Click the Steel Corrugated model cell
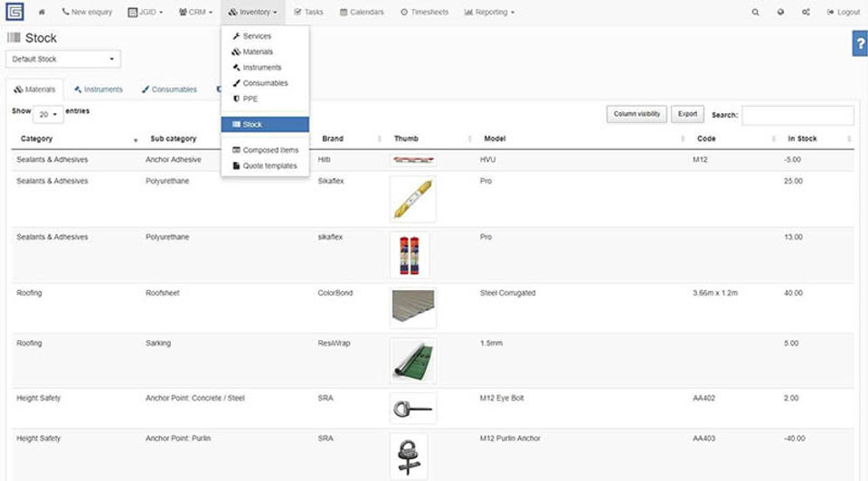 coord(507,293)
